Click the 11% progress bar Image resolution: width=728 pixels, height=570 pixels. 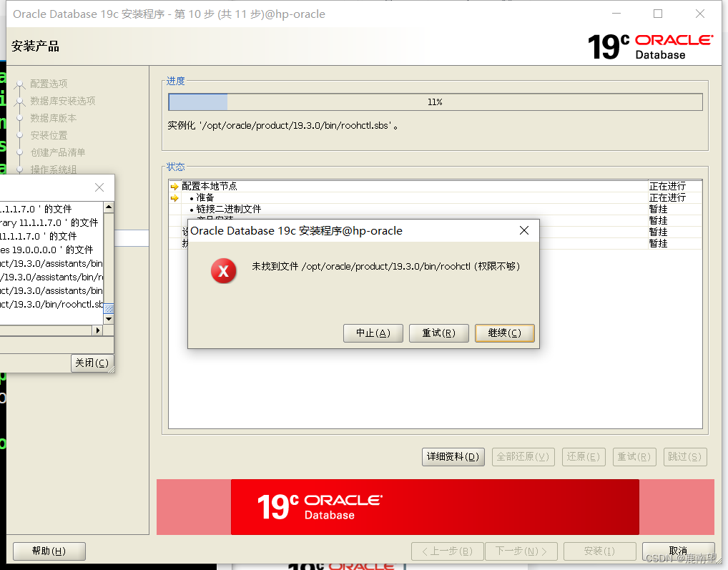pyautogui.click(x=435, y=102)
